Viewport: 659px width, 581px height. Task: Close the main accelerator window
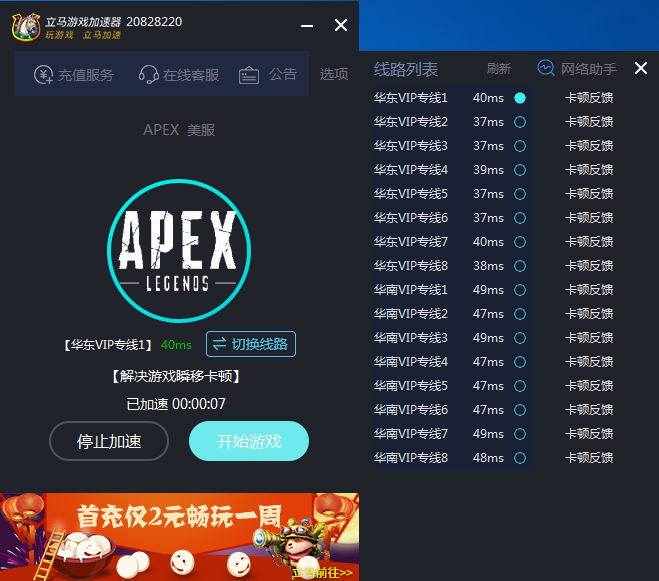[341, 25]
